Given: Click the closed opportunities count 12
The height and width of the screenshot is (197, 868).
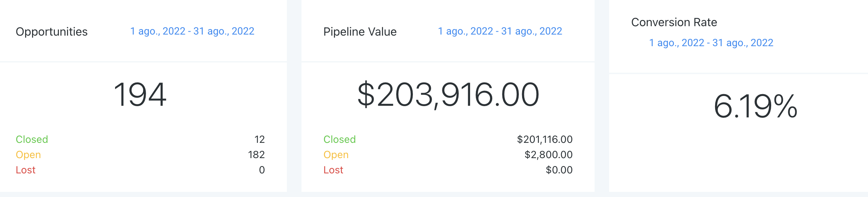Looking at the screenshot, I should 260,139.
